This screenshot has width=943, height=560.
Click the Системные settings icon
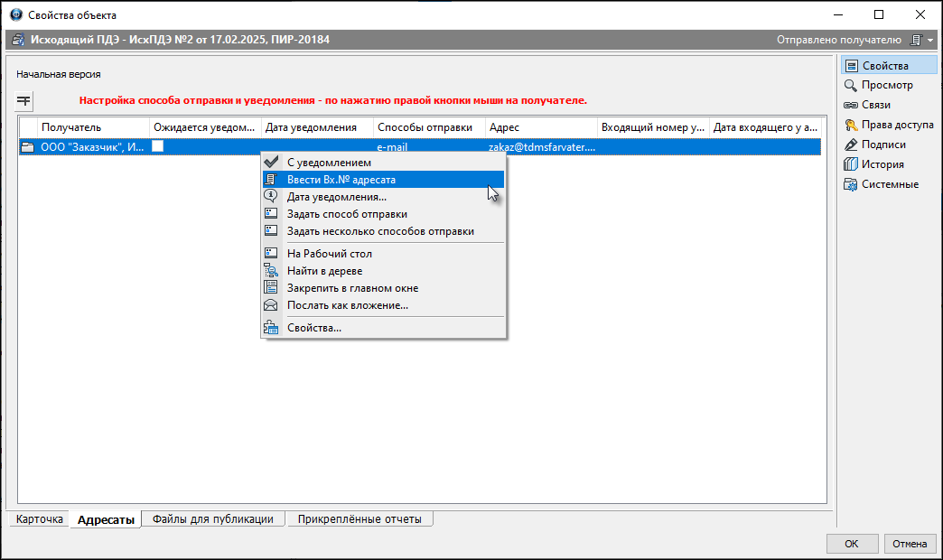850,184
